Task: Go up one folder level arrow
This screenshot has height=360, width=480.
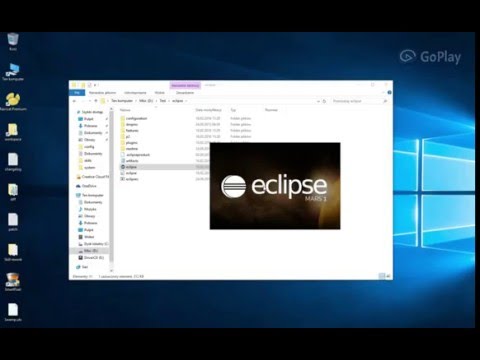Action: coord(96,101)
